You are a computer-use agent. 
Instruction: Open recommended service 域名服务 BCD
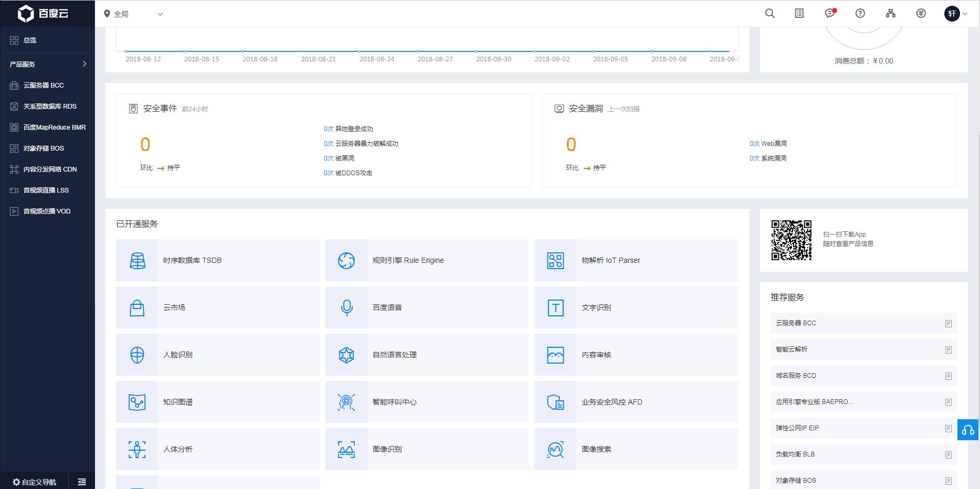click(x=863, y=376)
